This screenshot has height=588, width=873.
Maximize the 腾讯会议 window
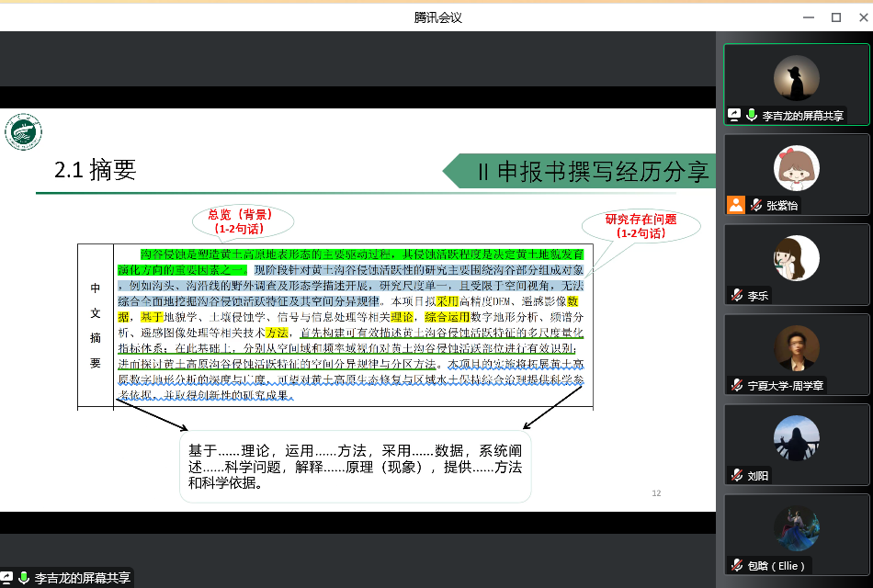coord(835,17)
